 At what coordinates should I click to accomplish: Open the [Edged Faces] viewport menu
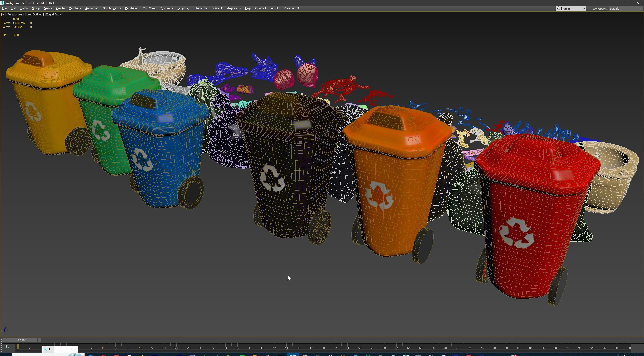pyautogui.click(x=54, y=14)
